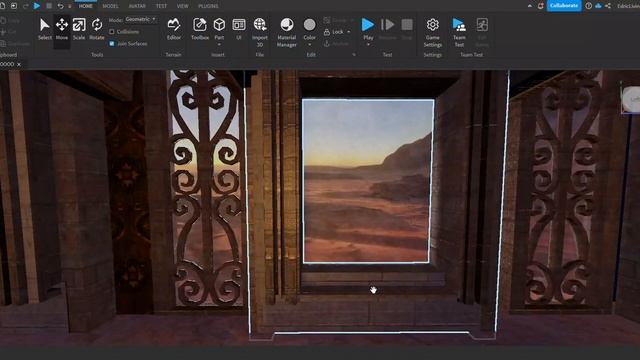This screenshot has height=360, width=640.
Task: Open the Edit section launcher arrow
Action: pos(354,54)
